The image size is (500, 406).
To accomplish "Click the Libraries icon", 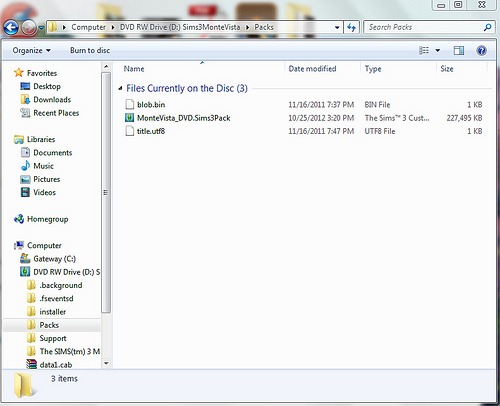I will (19, 139).
